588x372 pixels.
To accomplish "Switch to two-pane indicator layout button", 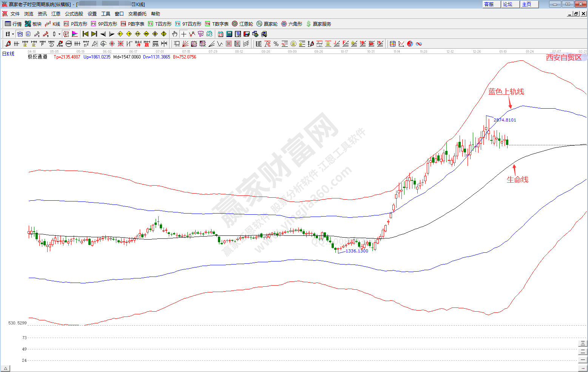I will point(583,351).
